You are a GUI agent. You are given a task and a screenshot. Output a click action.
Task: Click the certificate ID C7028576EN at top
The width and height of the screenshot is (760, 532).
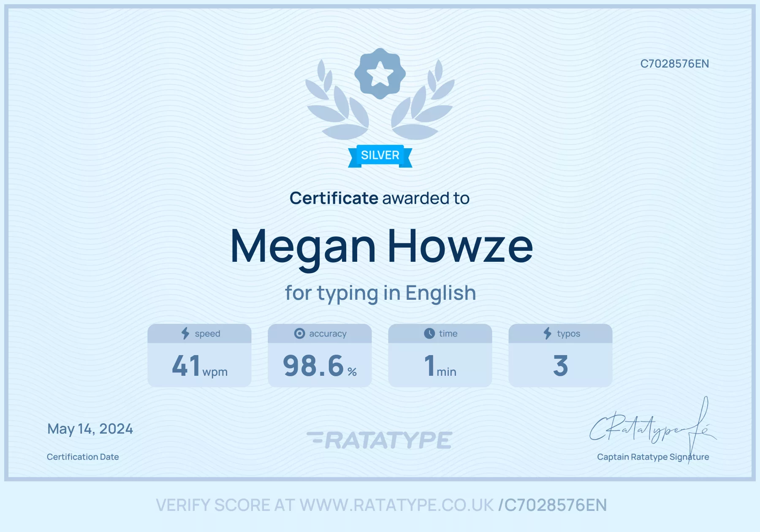point(674,64)
